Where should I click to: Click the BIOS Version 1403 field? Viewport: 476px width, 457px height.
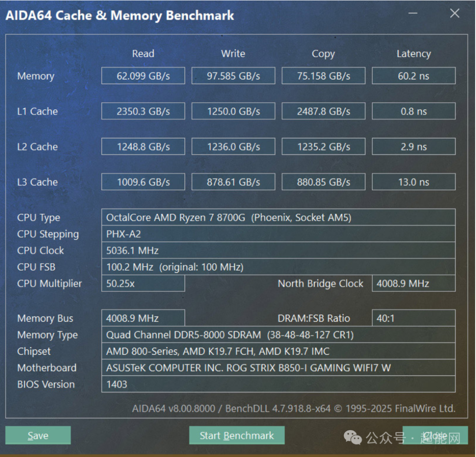(279, 384)
